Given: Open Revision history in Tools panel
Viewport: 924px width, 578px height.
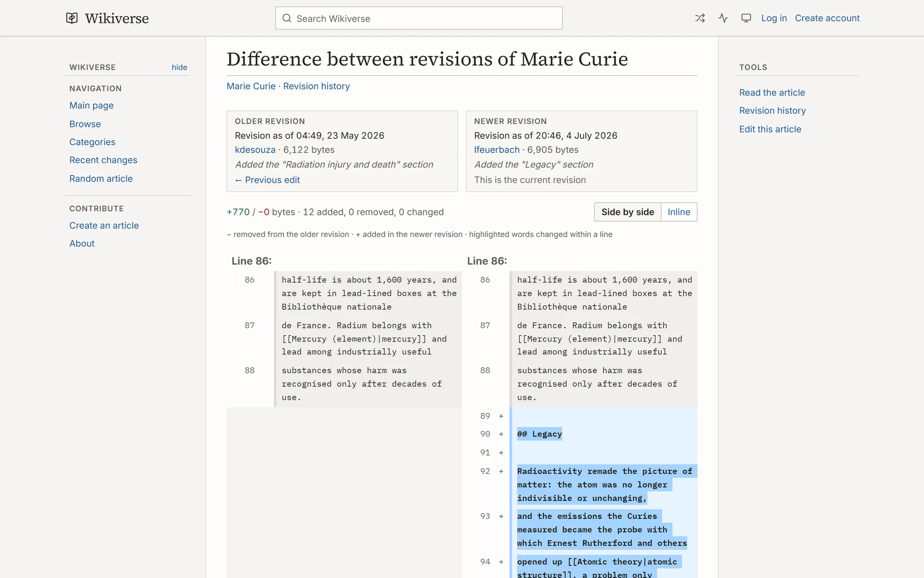Looking at the screenshot, I should [x=772, y=111].
